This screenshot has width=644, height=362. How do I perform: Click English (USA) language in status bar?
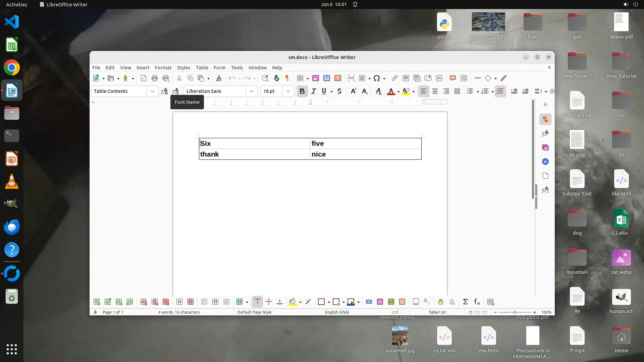pos(337,312)
